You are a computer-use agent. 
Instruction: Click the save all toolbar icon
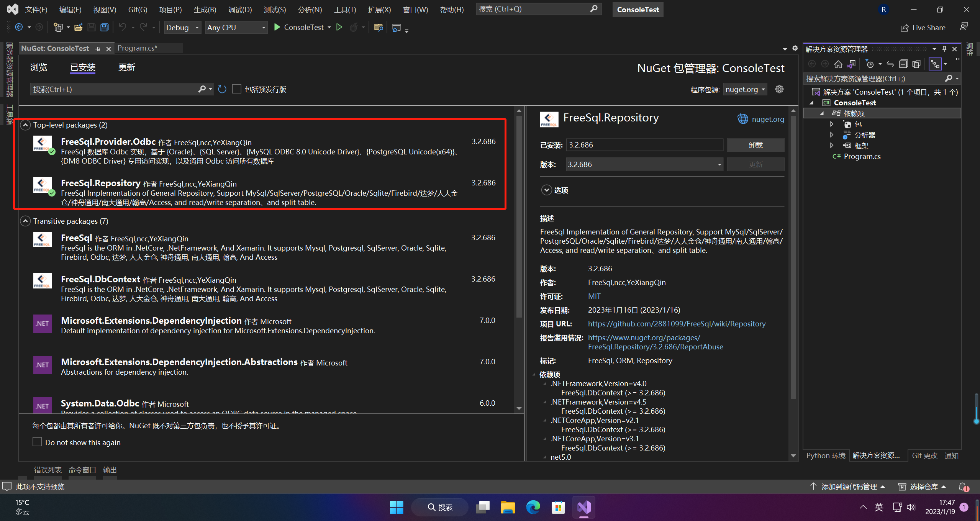coord(104,27)
